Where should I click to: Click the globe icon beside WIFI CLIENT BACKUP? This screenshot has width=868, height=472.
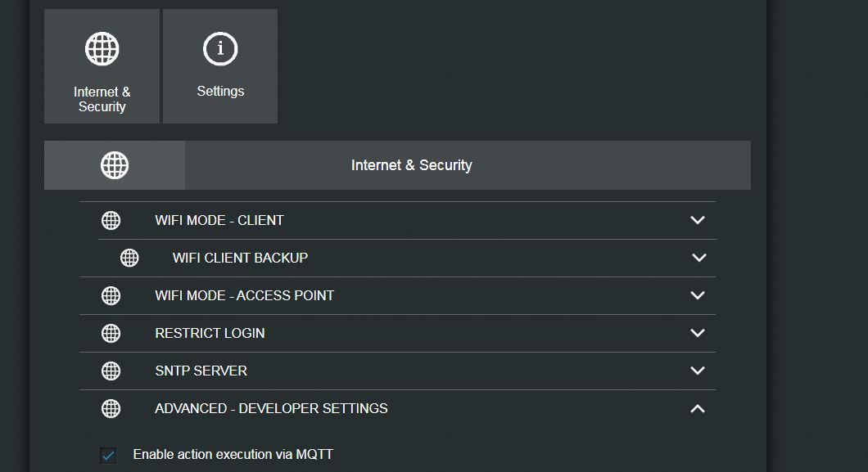[129, 258]
